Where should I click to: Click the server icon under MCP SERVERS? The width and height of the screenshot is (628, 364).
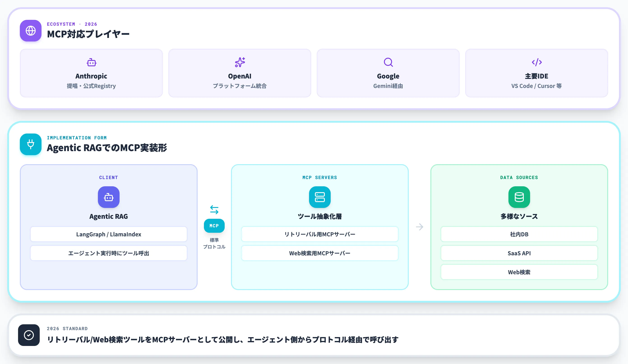tap(320, 197)
